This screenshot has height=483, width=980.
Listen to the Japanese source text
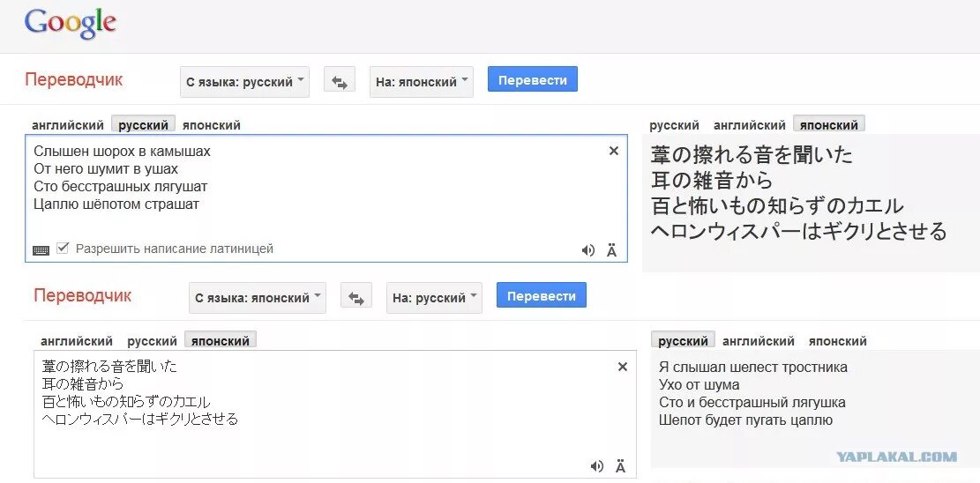[597, 466]
